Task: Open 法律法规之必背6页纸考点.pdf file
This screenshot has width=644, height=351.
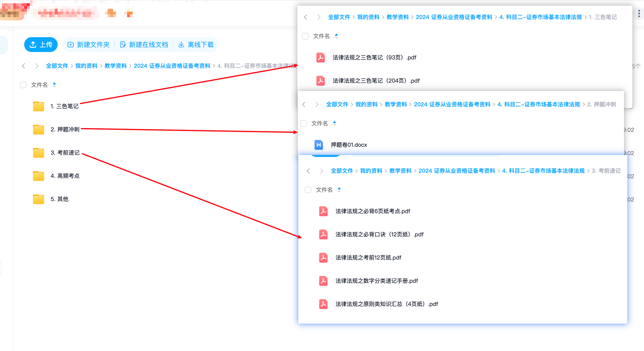Action: [372, 211]
